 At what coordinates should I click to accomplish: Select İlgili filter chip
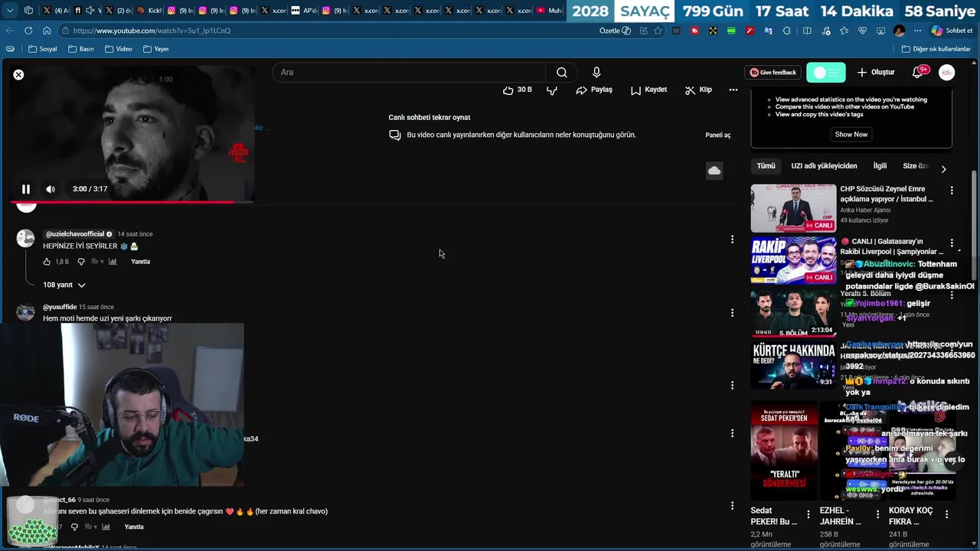(880, 166)
